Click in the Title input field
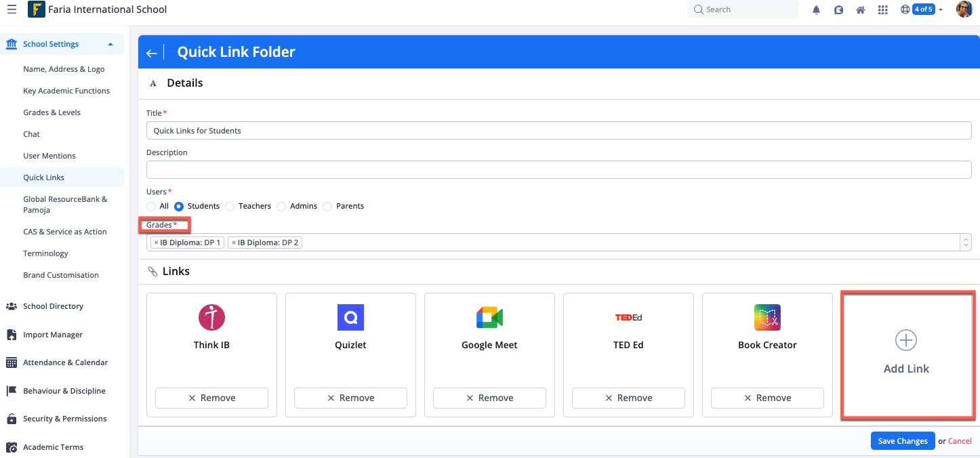Viewport: 980px width, 458px height. click(559, 131)
